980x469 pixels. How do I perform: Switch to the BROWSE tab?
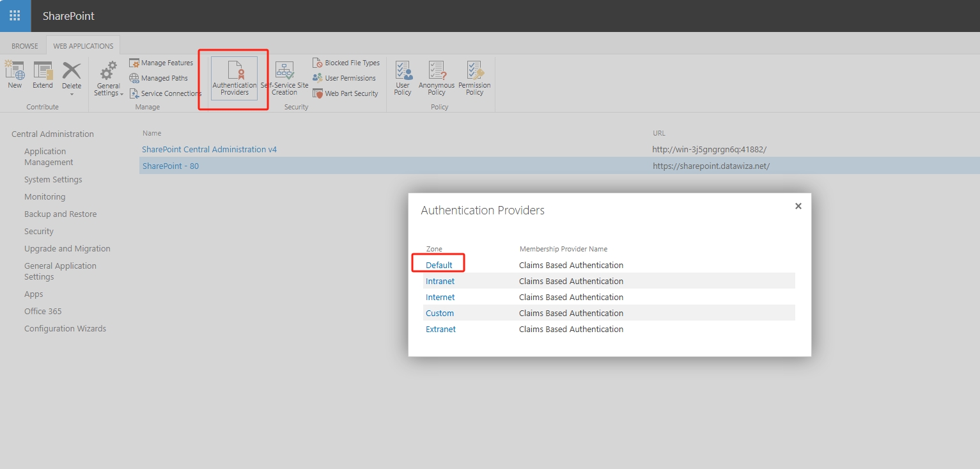click(x=25, y=46)
